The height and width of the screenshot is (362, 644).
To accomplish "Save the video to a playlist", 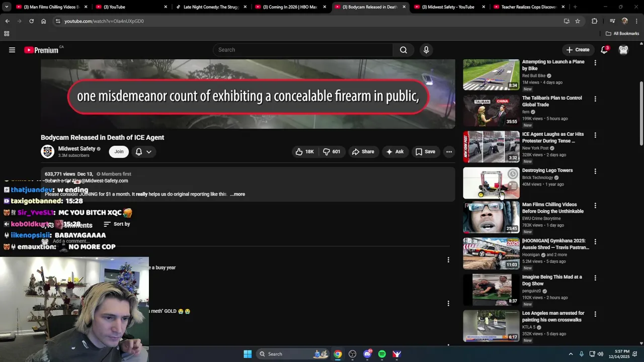I will (x=425, y=151).
